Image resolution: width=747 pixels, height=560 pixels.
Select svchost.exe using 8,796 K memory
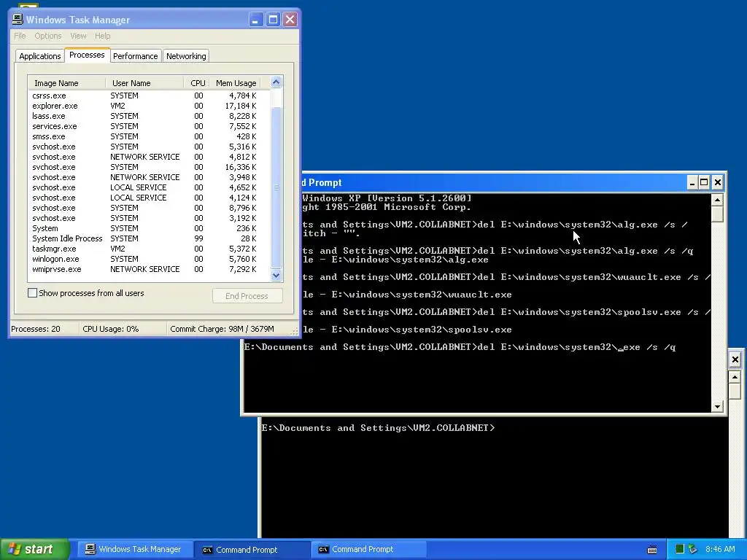point(144,208)
